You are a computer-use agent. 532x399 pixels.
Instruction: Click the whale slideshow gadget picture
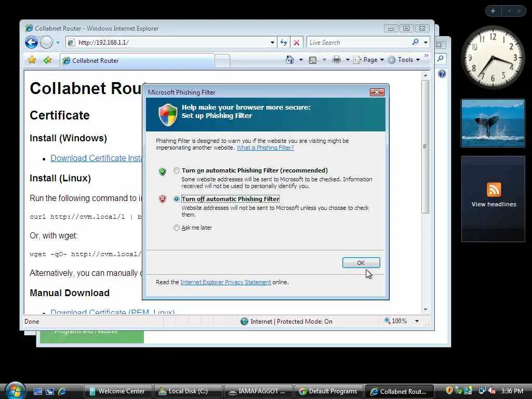tap(493, 123)
